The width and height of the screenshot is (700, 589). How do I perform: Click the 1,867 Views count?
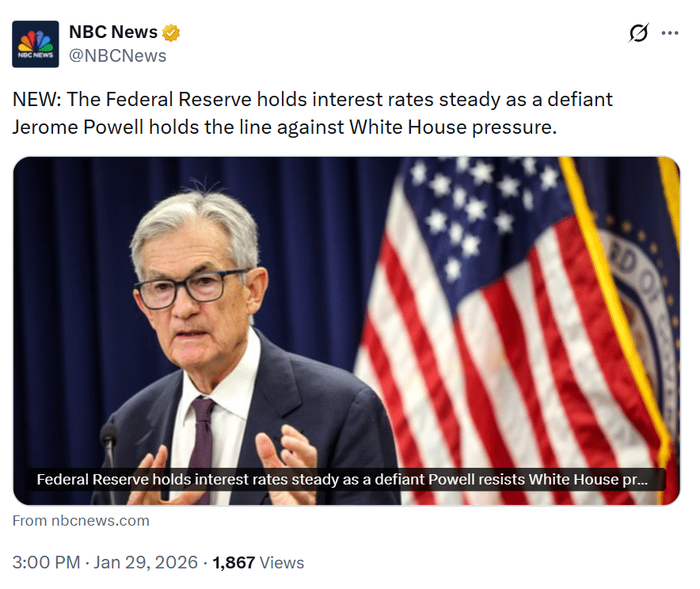pyautogui.click(x=234, y=563)
